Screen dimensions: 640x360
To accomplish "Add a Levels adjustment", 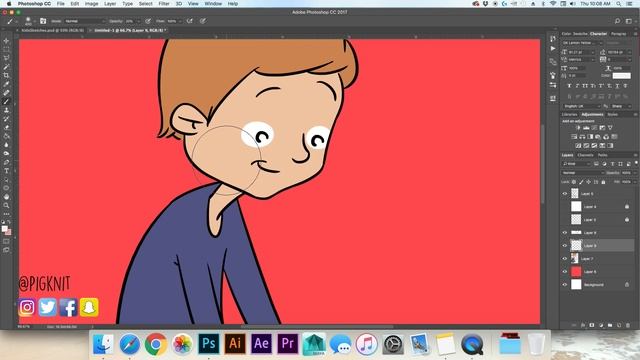I will [586, 128].
